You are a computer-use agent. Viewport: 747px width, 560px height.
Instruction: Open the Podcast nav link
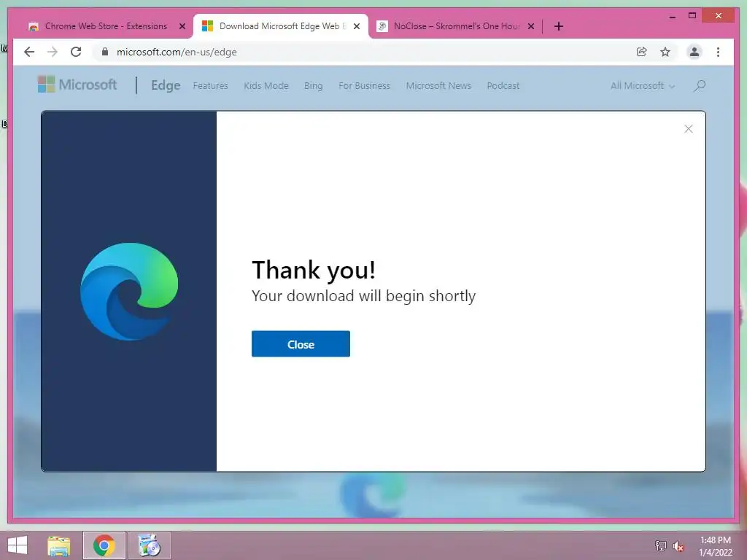[x=503, y=86]
